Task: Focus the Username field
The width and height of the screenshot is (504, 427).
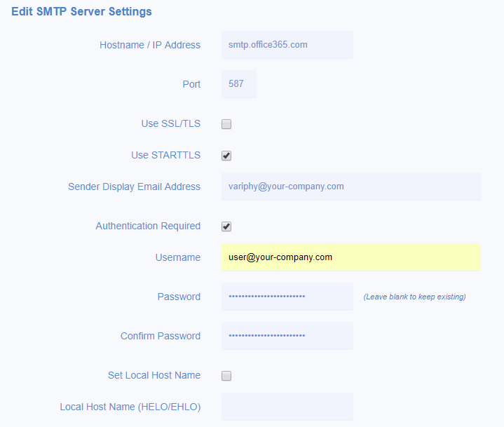Action: click(x=351, y=257)
